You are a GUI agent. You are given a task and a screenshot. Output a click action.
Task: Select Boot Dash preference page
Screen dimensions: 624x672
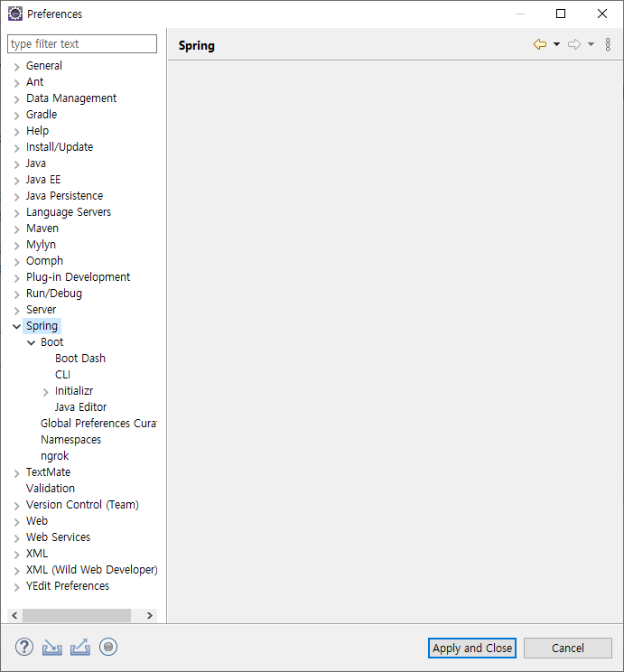pos(80,359)
